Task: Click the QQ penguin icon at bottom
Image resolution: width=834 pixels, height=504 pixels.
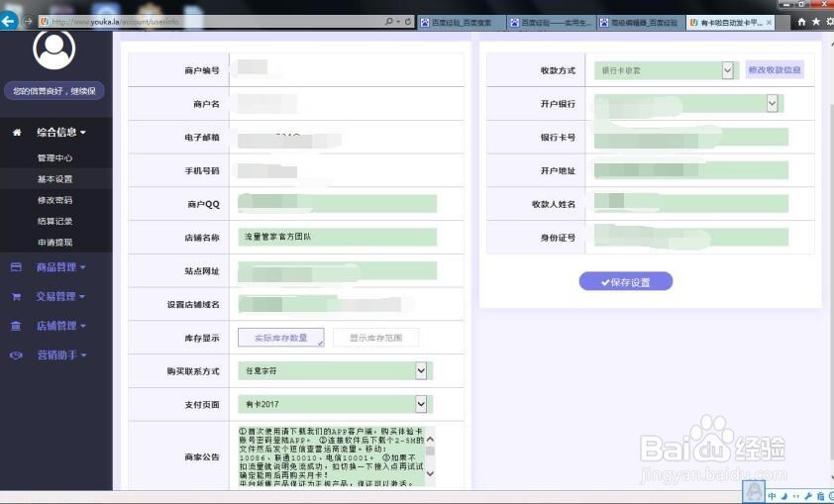Action: click(754, 492)
